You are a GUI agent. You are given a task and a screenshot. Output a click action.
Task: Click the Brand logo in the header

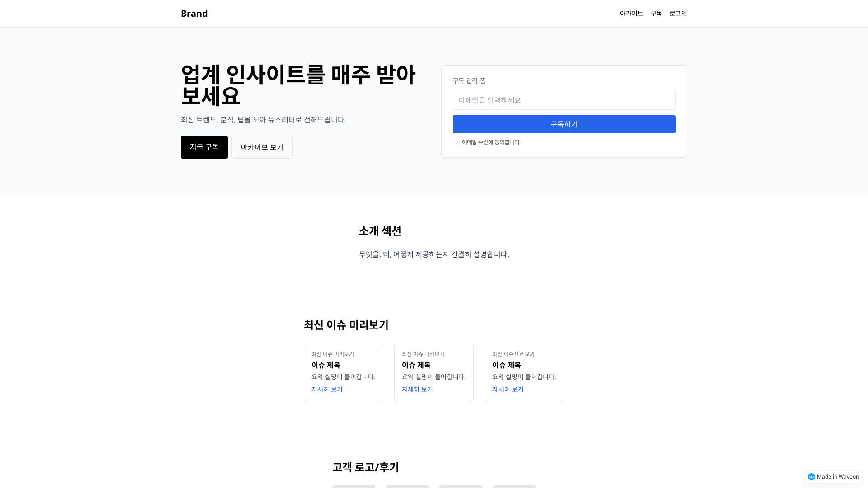coord(194,13)
